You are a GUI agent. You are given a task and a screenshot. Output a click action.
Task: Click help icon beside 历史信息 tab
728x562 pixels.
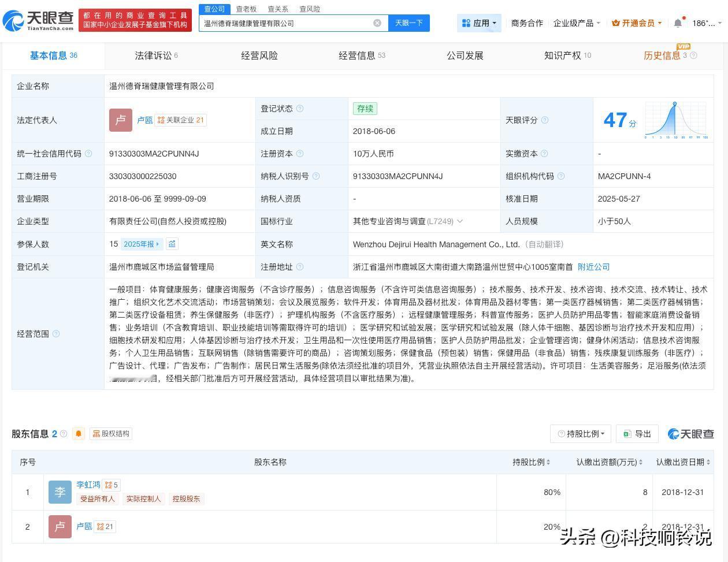[693, 55]
